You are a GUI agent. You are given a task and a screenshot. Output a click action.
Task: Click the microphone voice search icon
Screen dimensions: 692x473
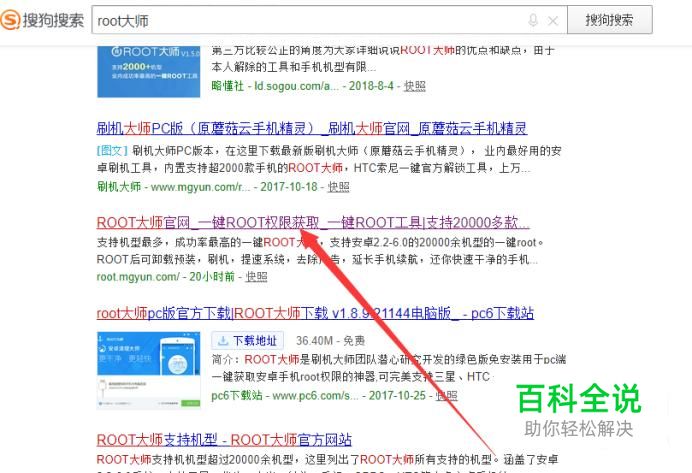533,20
